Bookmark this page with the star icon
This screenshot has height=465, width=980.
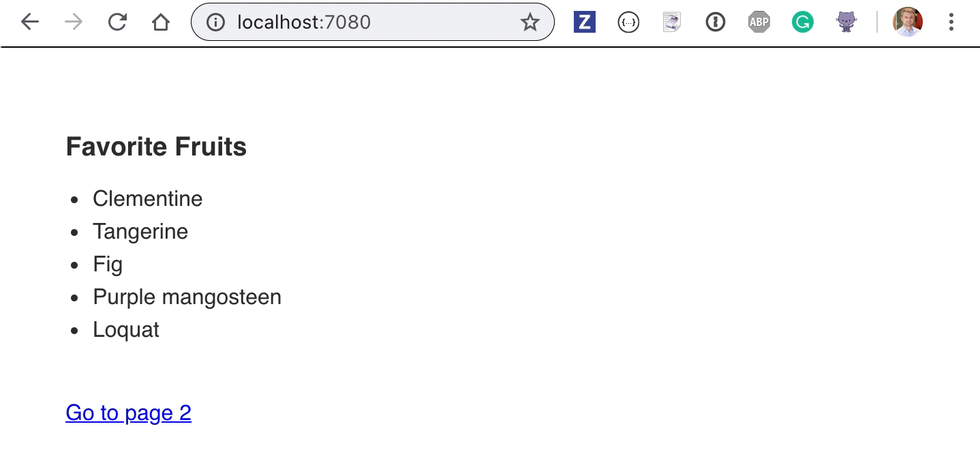530,22
